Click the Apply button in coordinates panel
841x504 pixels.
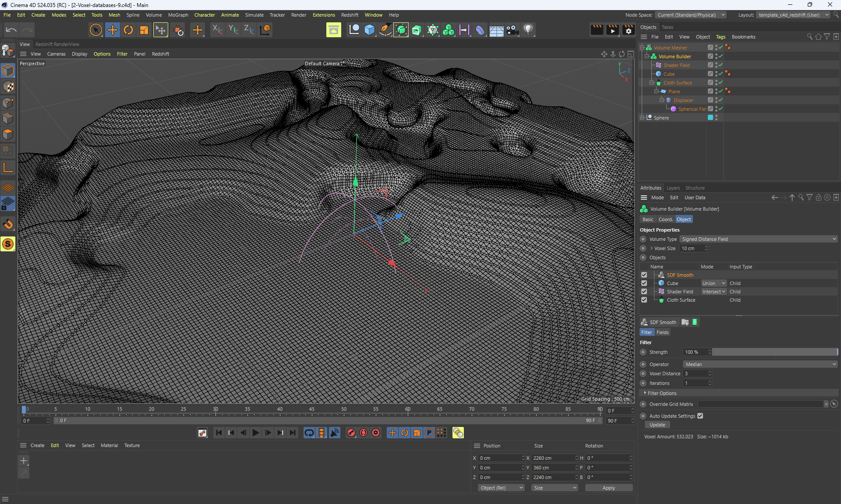pos(608,488)
